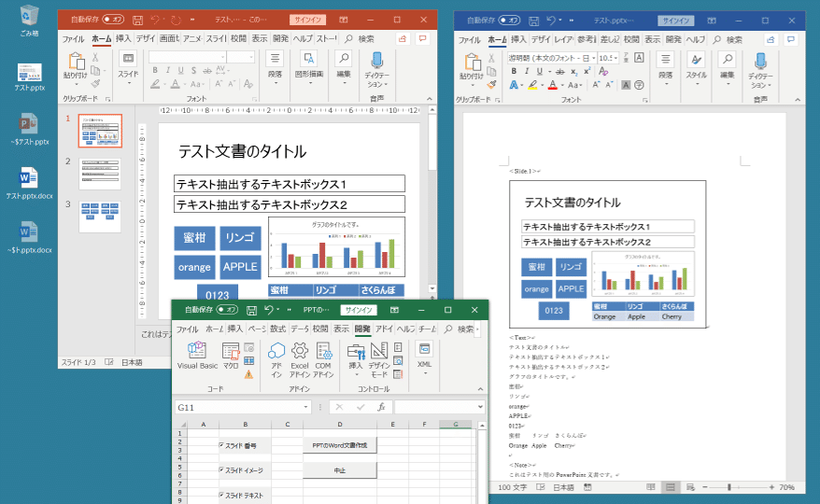Uncheck スライドテキスト checkbox in Excel sheet

(x=221, y=495)
